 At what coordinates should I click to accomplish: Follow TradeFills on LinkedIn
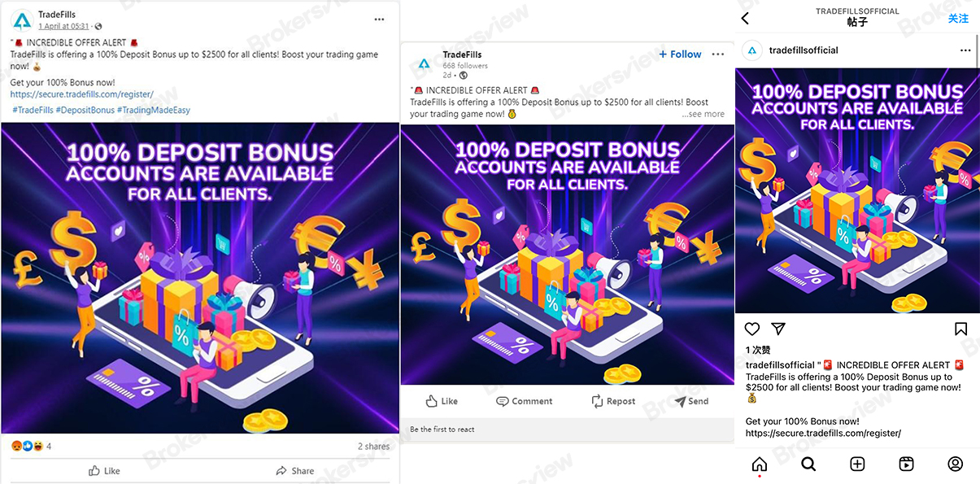681,55
